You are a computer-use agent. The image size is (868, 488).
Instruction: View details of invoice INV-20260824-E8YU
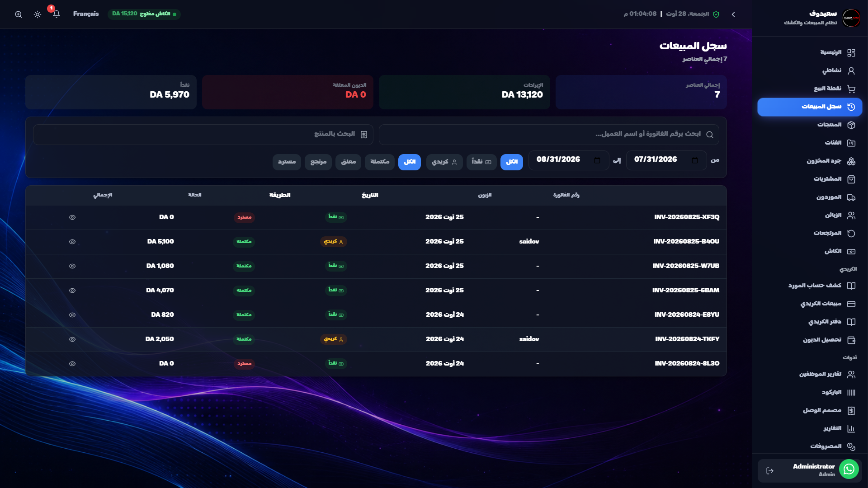(72, 315)
